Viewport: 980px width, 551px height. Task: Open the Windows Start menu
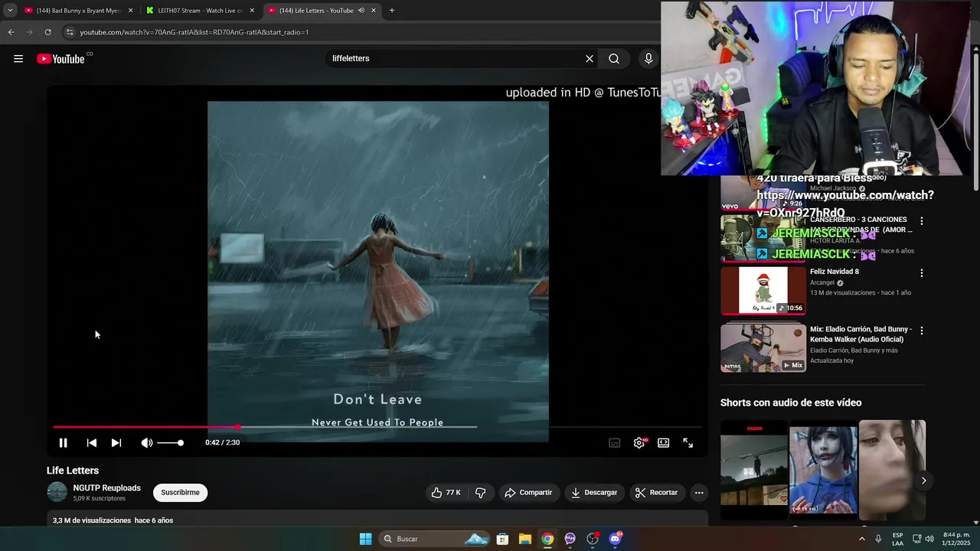[x=366, y=539]
